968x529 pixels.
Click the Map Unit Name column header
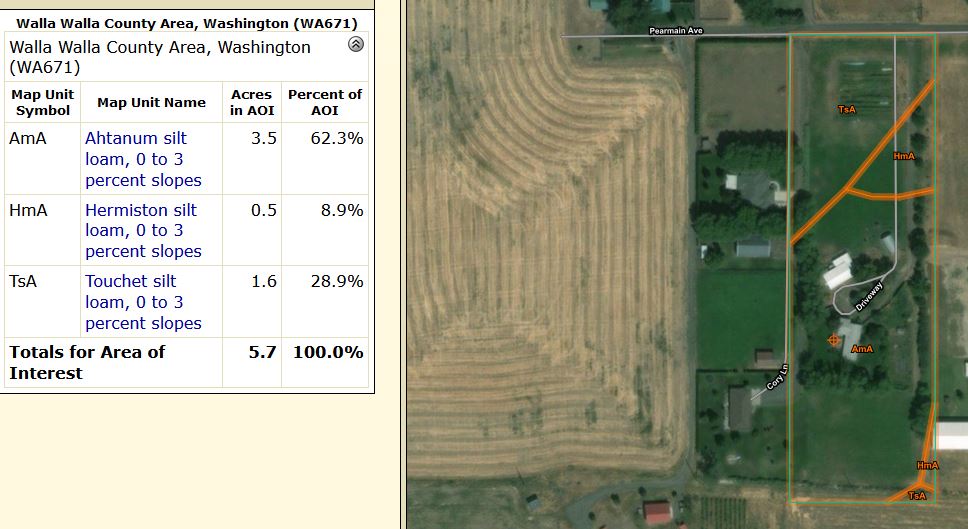click(151, 102)
